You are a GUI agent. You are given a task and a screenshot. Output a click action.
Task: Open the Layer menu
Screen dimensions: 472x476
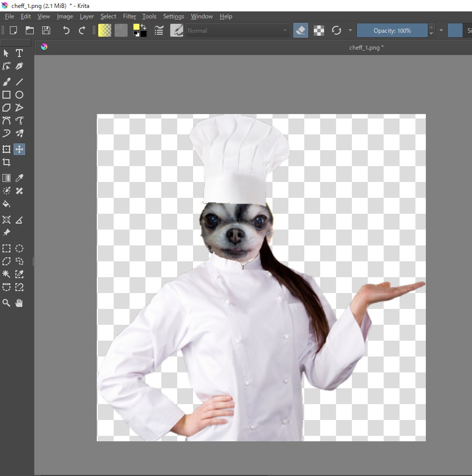(87, 16)
